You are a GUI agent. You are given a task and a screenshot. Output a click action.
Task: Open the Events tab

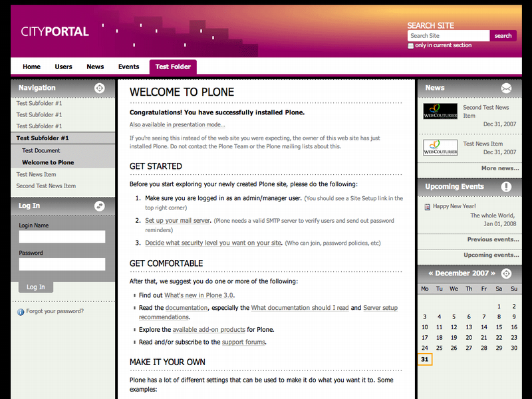click(x=128, y=66)
